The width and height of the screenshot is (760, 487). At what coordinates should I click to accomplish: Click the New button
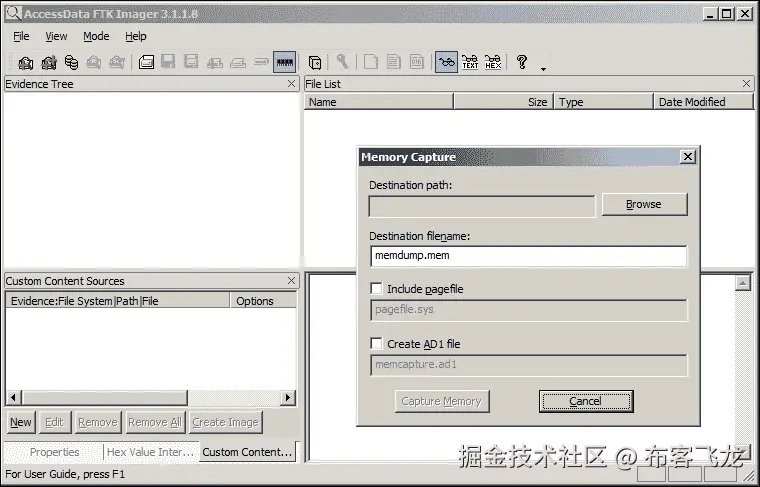[x=21, y=423]
